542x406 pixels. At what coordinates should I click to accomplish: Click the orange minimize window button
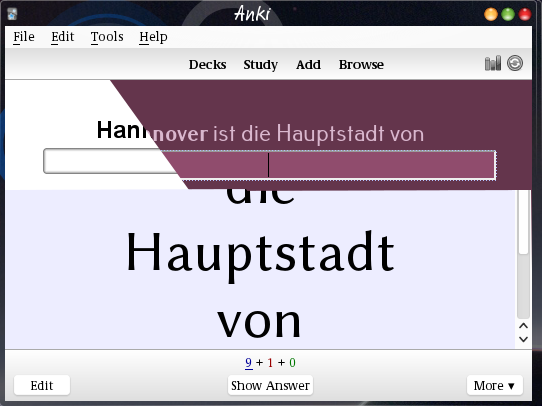pos(491,14)
